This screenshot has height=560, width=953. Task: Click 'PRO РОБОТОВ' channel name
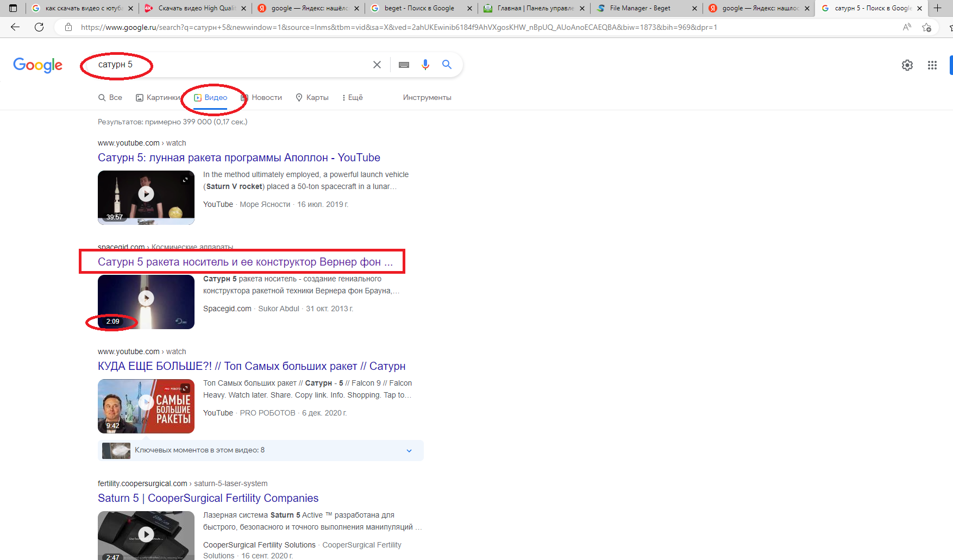coord(268,413)
